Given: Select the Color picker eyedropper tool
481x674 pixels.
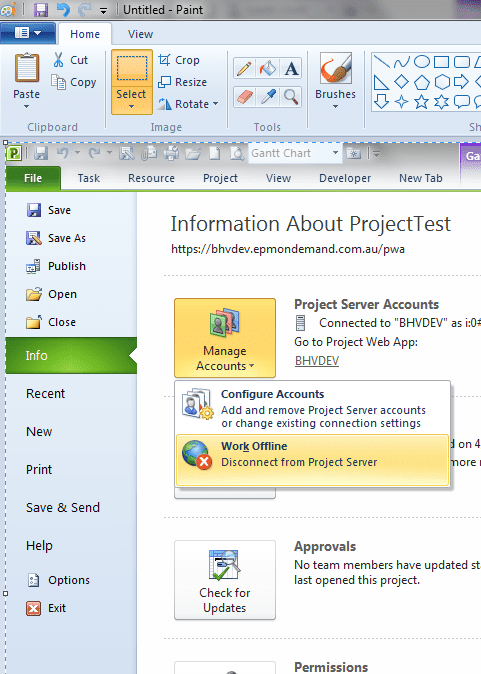Looking at the screenshot, I should click(x=267, y=97).
